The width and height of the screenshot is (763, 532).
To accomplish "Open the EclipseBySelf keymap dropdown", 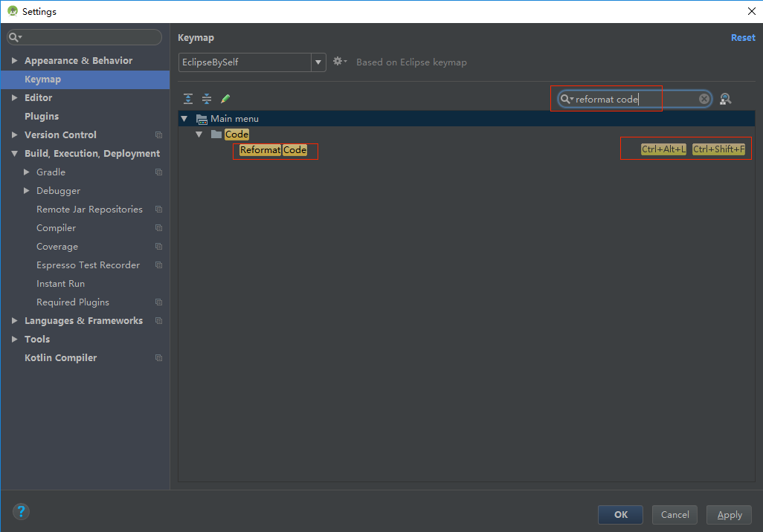I will (x=318, y=62).
